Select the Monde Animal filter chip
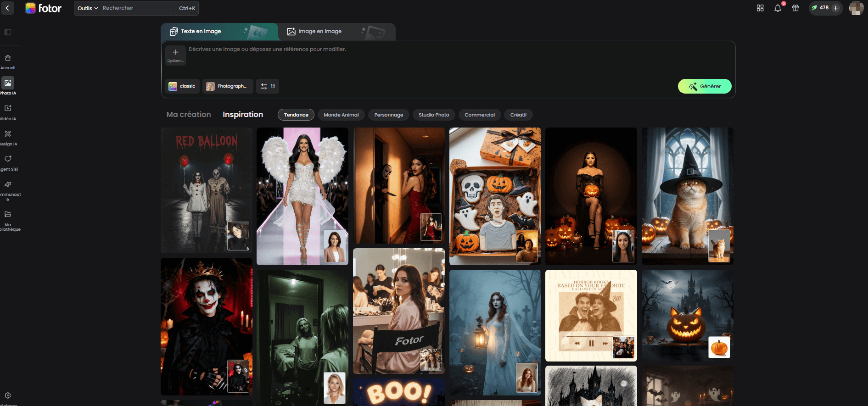The width and height of the screenshot is (868, 406). [341, 115]
